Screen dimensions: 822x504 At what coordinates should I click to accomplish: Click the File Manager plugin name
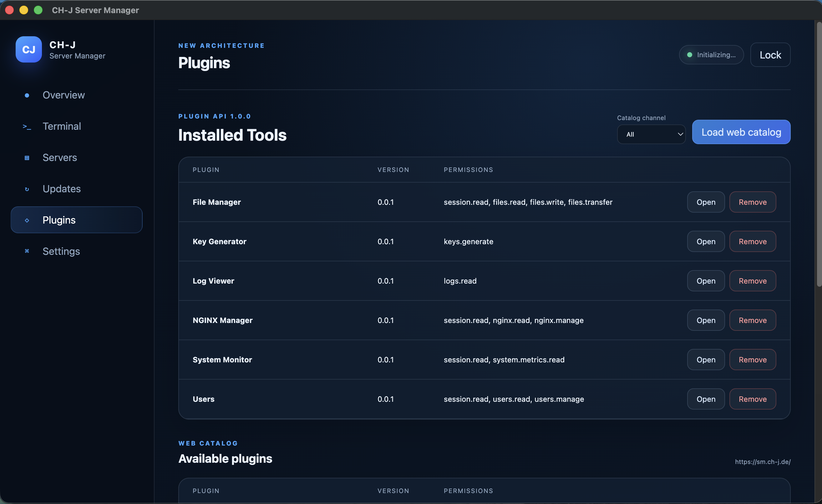[x=217, y=202]
